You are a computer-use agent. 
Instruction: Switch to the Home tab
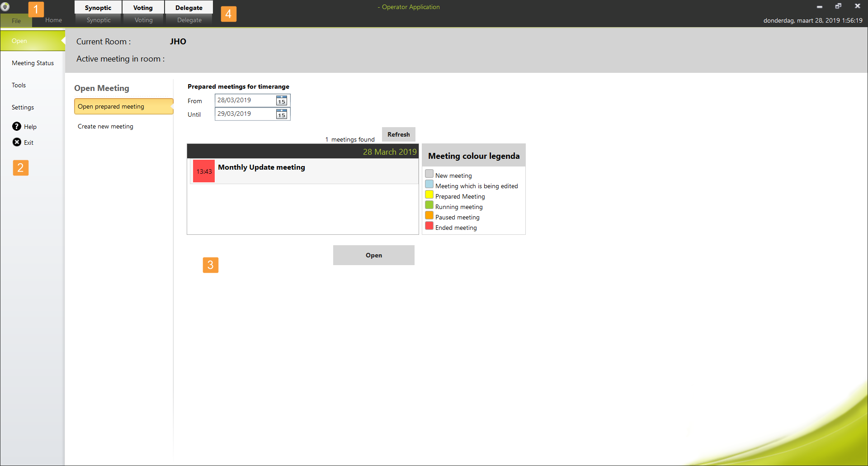click(x=53, y=20)
